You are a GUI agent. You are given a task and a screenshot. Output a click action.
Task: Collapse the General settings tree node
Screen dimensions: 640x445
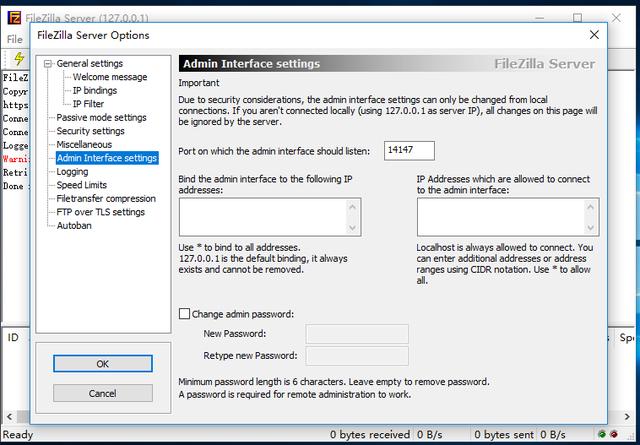[48, 64]
